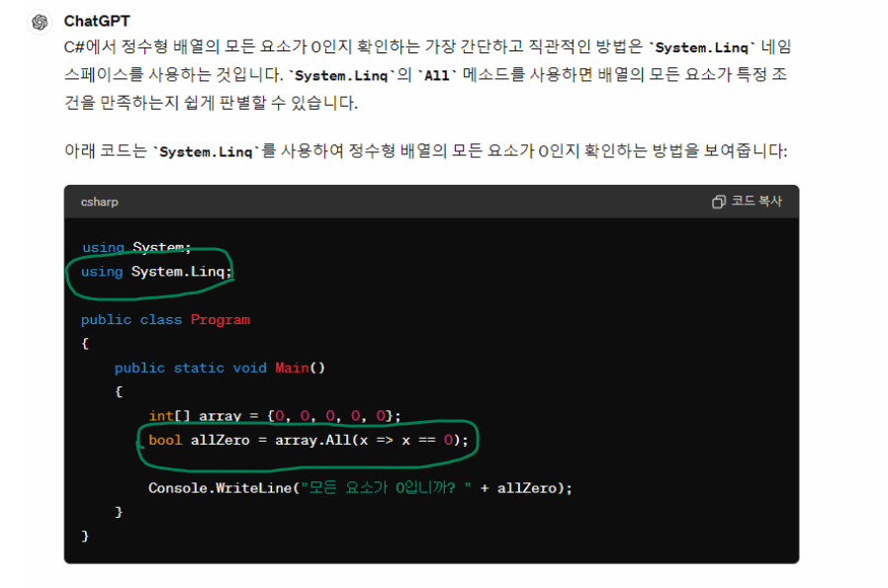Click the 'int[] array' declaration line

click(x=275, y=416)
